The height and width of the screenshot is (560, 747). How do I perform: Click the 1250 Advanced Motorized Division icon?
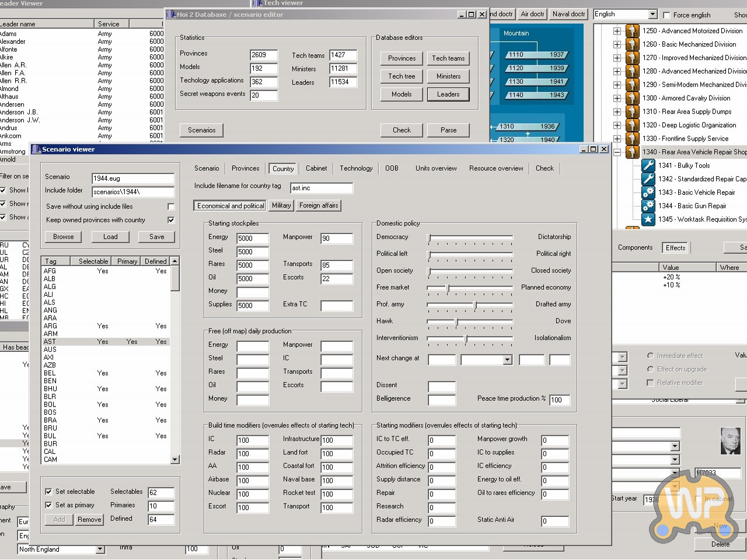click(x=633, y=31)
